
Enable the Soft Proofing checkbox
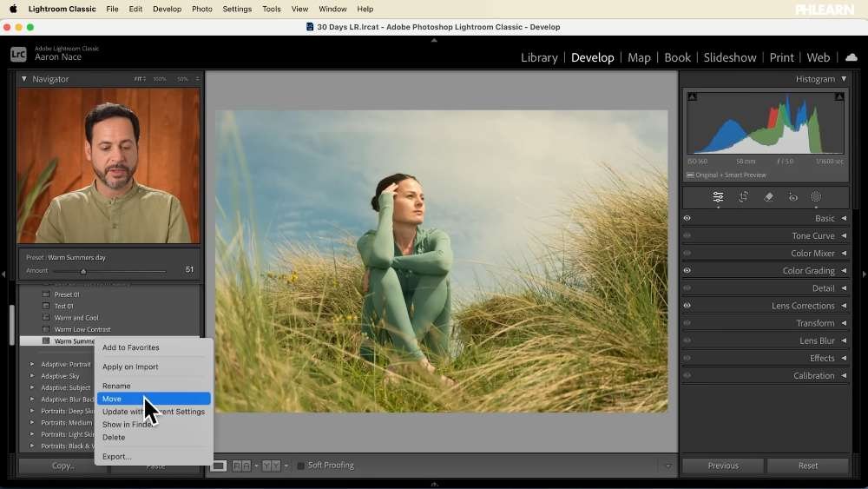[300, 466]
